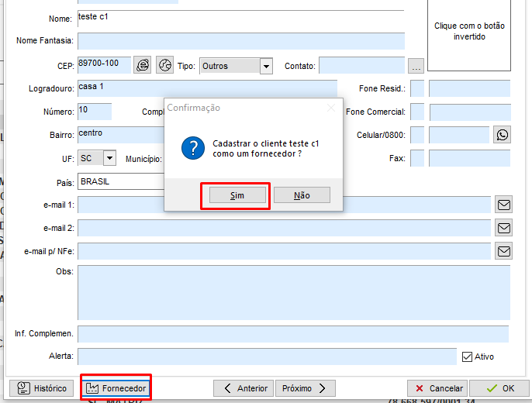Viewport: 532px width, 403px height.
Task: Choose Não in the confirmation dialog
Action: [302, 195]
